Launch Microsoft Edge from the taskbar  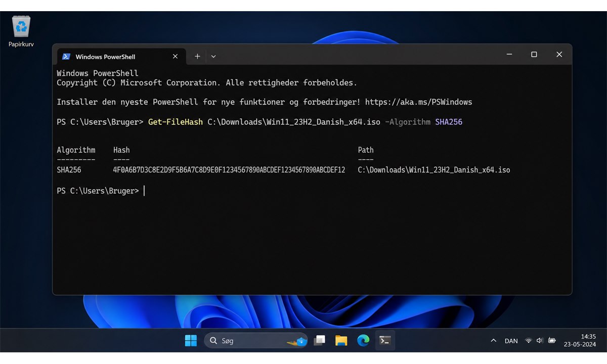[x=363, y=341]
